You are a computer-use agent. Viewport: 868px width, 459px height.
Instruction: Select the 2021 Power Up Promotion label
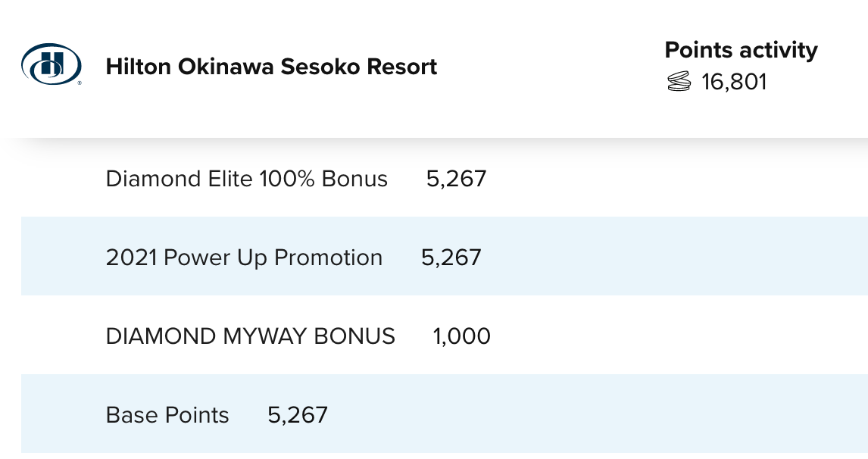pyautogui.click(x=244, y=258)
